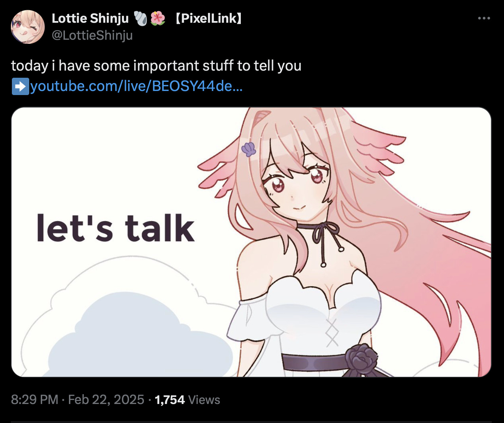This screenshot has width=504, height=423.
Task: Click the hibiscus flower emoji beside the name
Action: point(158,18)
